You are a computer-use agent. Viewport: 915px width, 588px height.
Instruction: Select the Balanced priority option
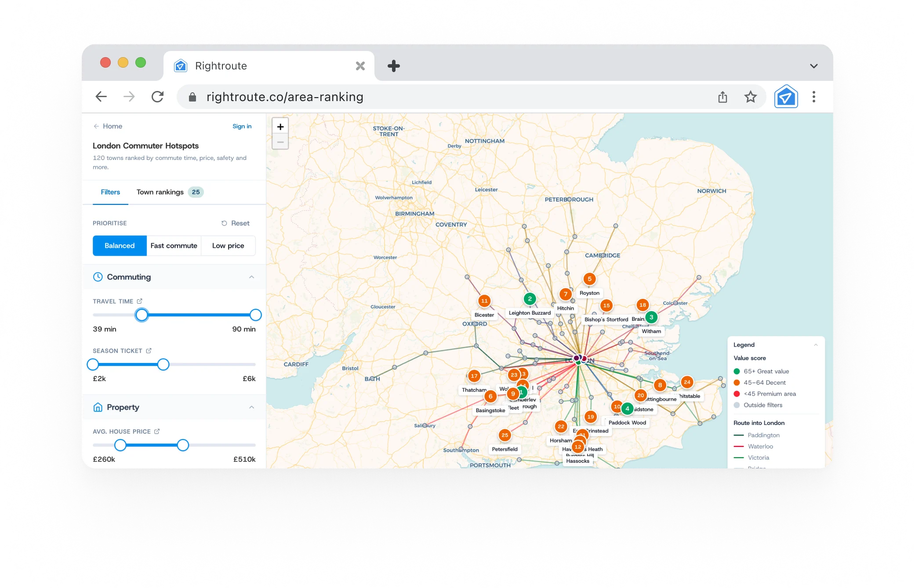point(120,246)
